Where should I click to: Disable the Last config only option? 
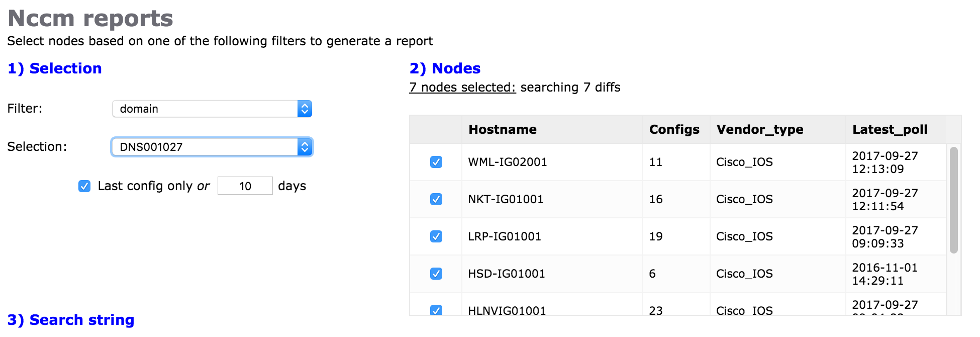pos(84,186)
